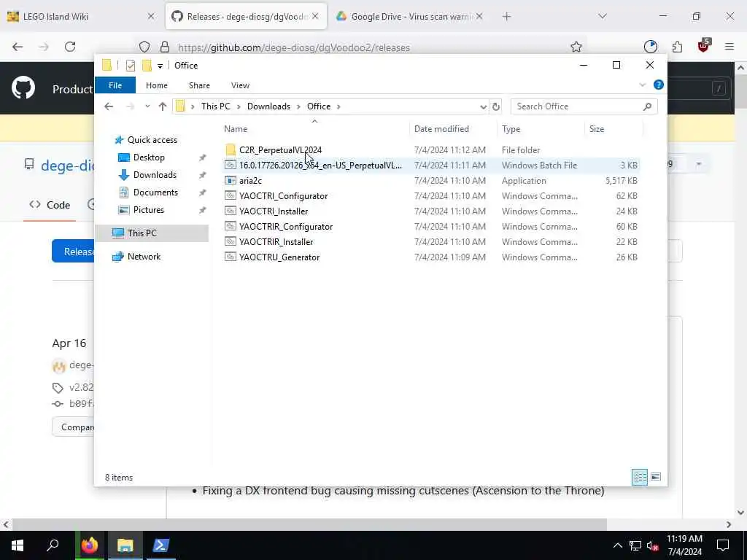This screenshot has height=560, width=747.
Task: Switch to large icons view layout
Action: (x=656, y=477)
